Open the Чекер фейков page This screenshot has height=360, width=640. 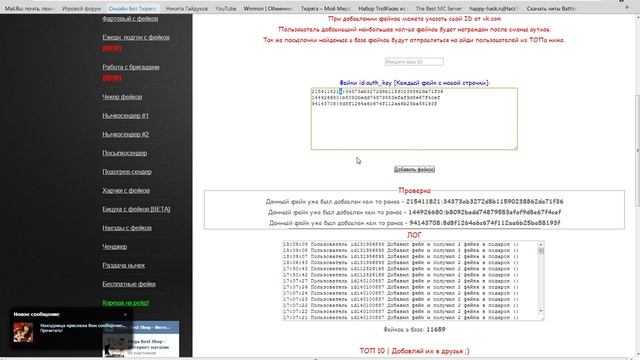(x=122, y=97)
